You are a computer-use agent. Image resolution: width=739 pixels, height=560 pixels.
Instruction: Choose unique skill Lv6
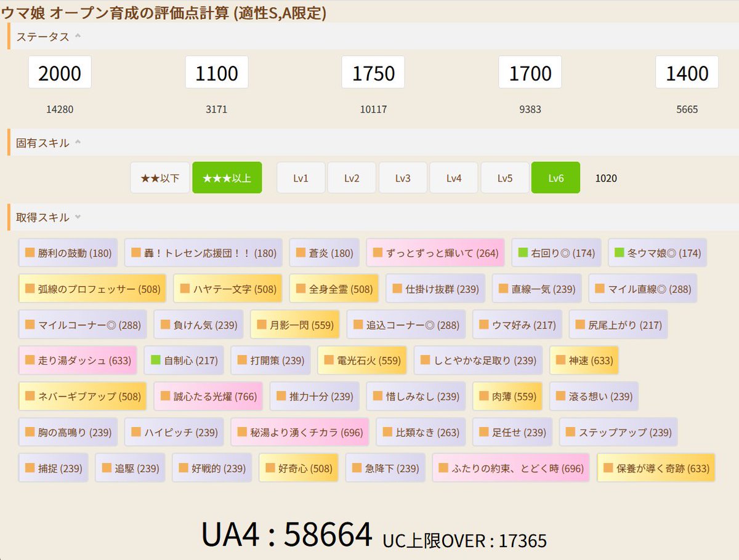pyautogui.click(x=555, y=178)
